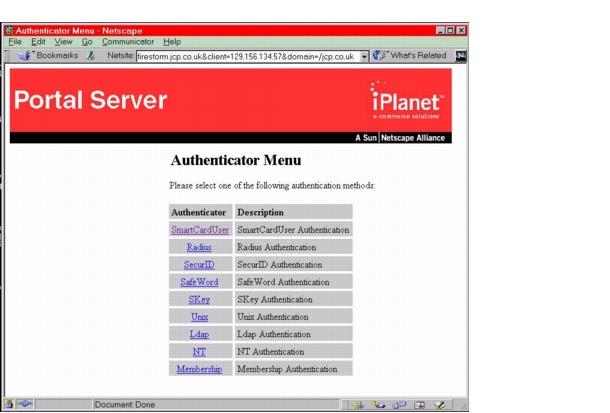Open the Membership authenticator link
Screen dimensions: 610x413
point(200,369)
